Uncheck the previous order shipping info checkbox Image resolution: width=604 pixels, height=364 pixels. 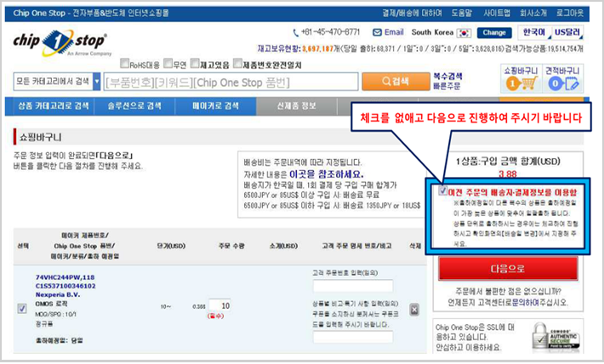coord(445,191)
